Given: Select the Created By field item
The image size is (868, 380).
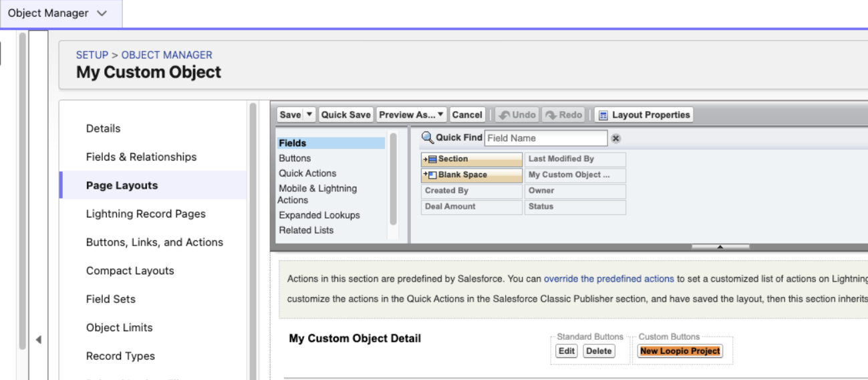Looking at the screenshot, I should (x=472, y=191).
